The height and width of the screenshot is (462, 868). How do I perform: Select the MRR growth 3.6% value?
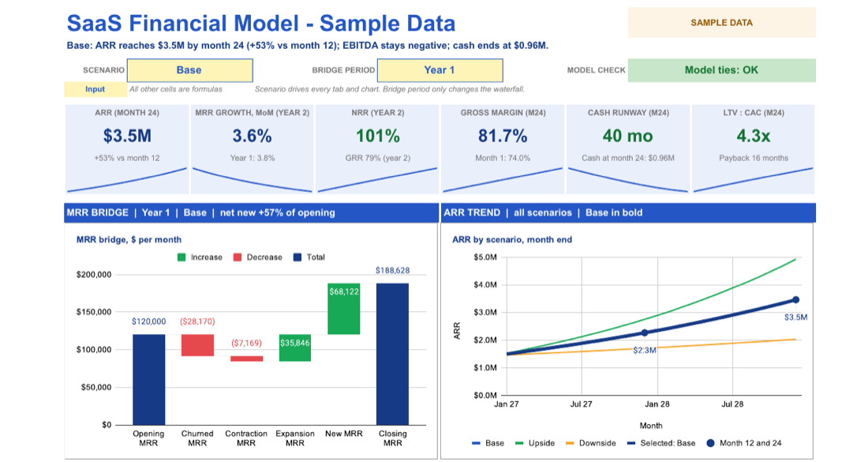click(252, 136)
